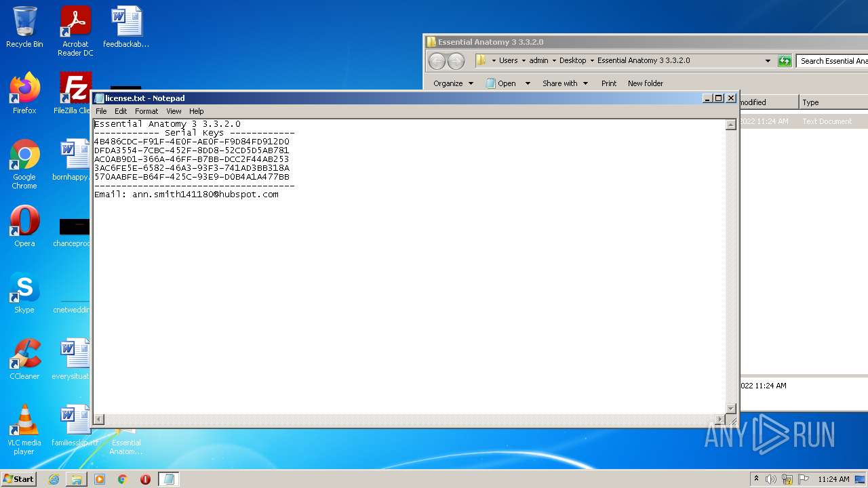Viewport: 868px width, 488px height.
Task: Launch Firefox from desktop
Action: [x=24, y=93]
